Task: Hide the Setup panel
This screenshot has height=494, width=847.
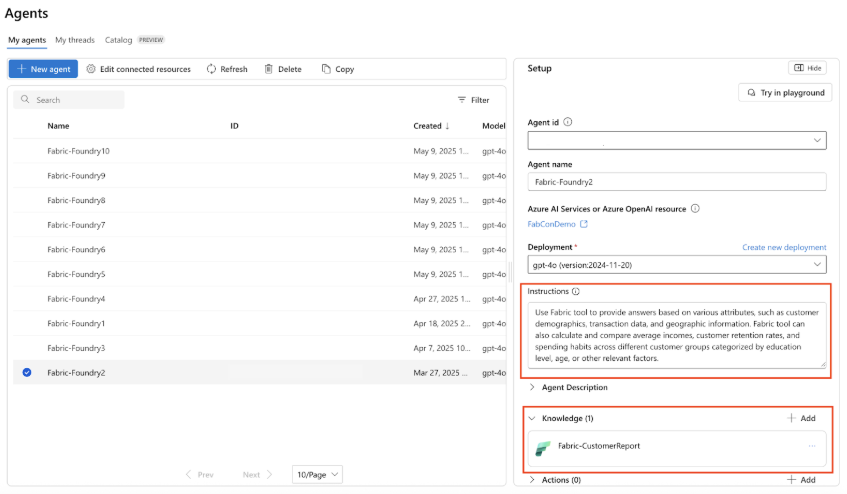Action: [807, 68]
